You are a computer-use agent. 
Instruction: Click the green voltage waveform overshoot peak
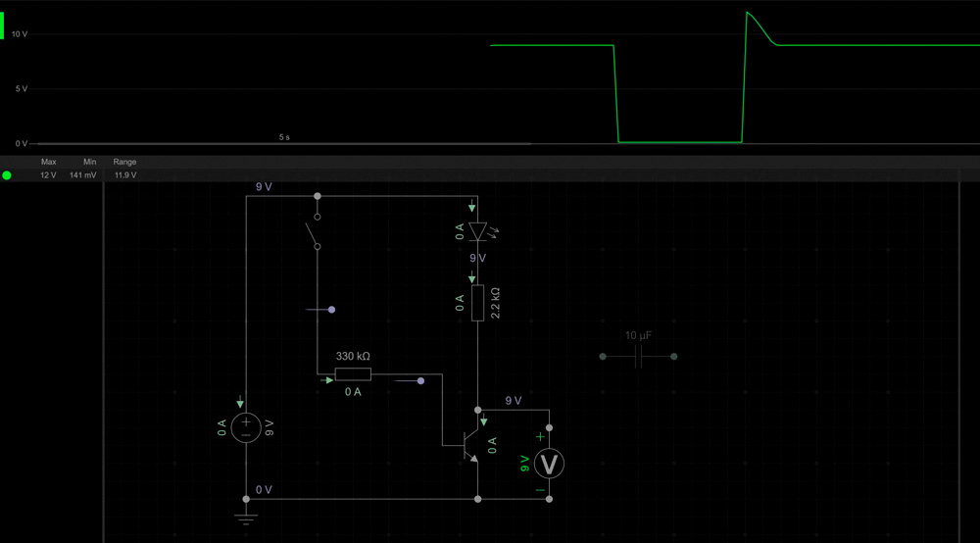748,13
